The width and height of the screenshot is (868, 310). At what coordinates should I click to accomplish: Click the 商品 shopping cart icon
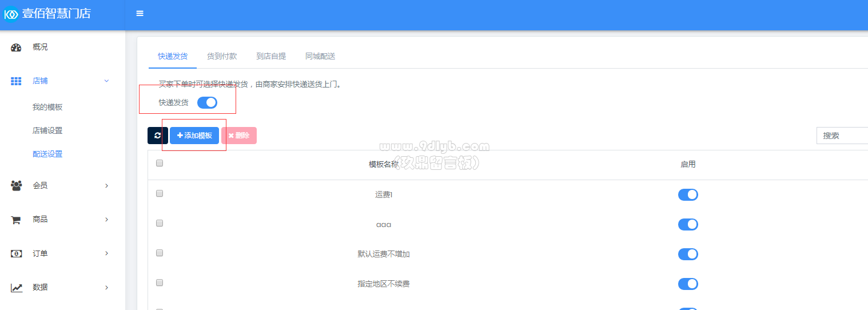point(17,220)
